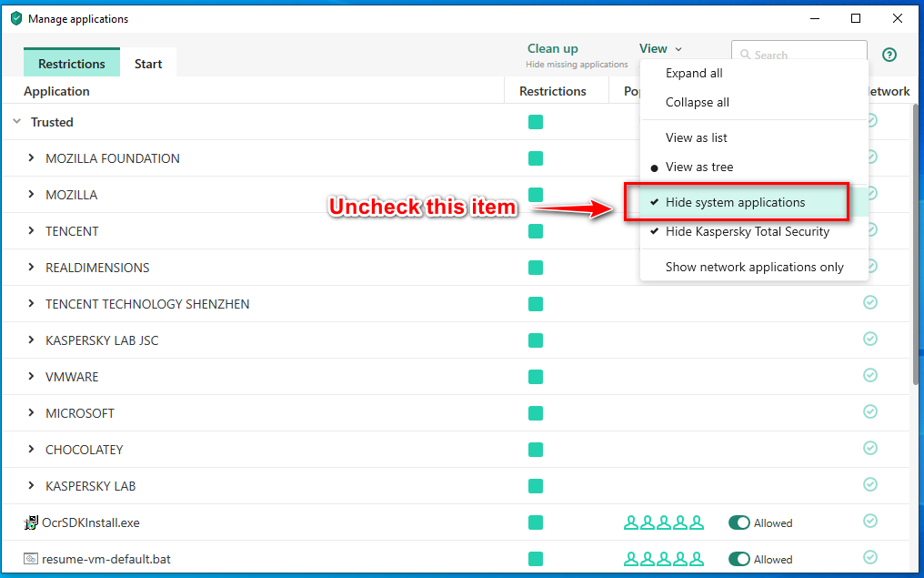Minimize the Manage applications window

[x=815, y=19]
